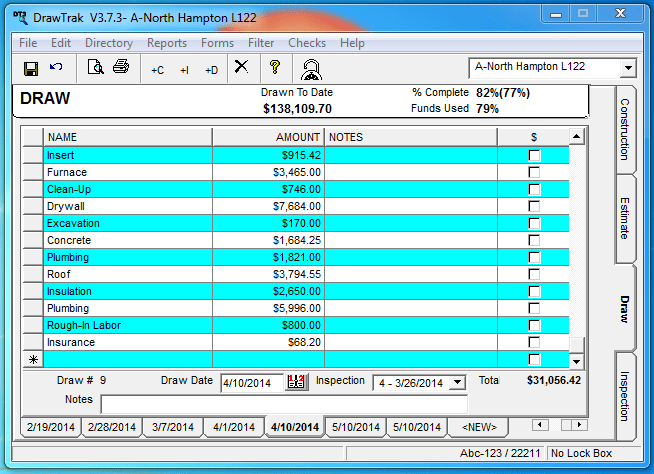Click the DrawTrak app icon in title bar

click(x=20, y=18)
